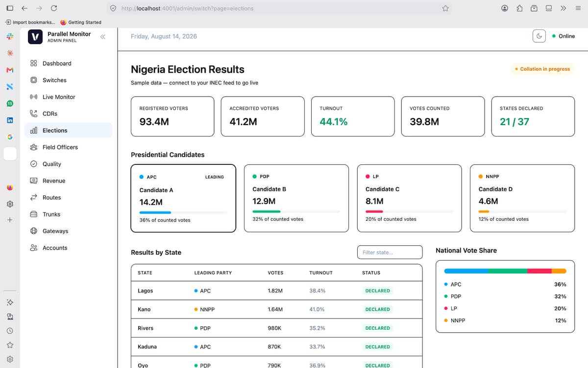Open Google from the browser sidebar
This screenshot has height=368, width=588.
point(10,136)
